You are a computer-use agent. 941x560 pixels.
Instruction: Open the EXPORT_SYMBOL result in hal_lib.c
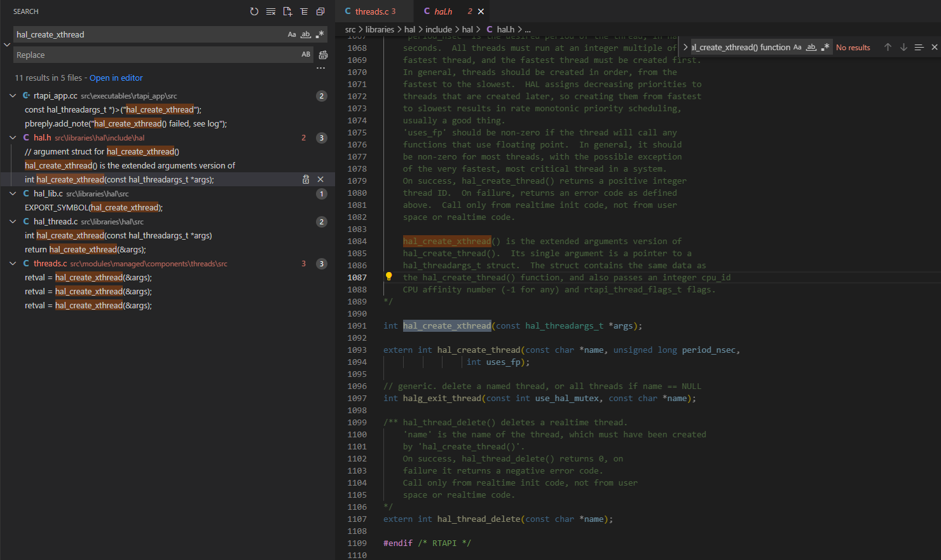(93, 208)
